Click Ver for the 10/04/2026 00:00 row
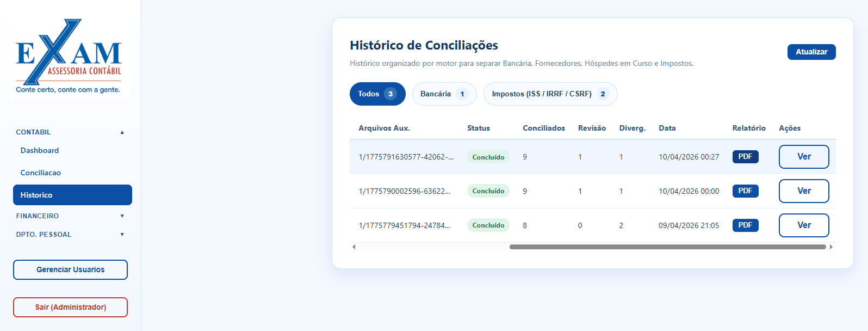This screenshot has height=331, width=868. coord(804,191)
